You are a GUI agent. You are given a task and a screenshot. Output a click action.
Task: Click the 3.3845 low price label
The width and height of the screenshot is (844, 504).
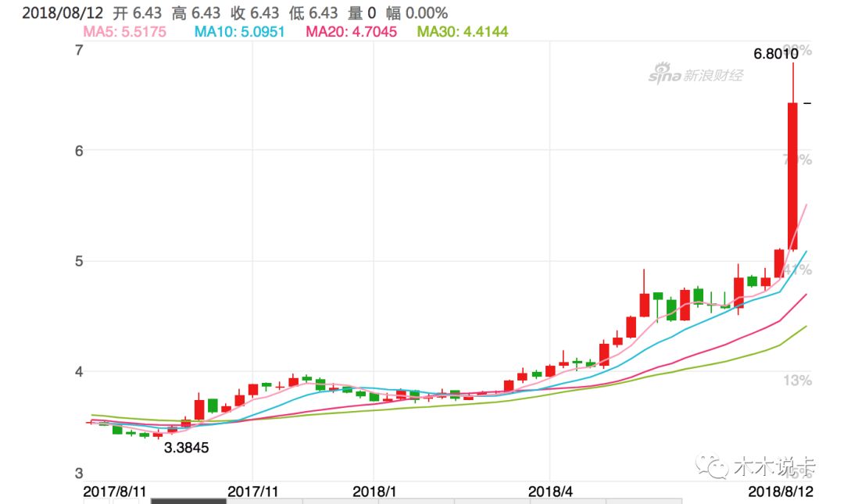pyautogui.click(x=186, y=449)
